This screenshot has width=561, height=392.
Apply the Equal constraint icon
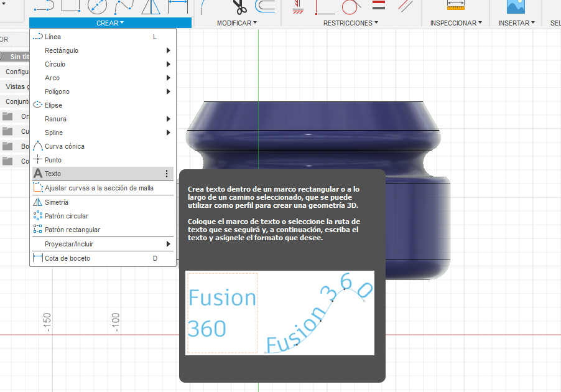tap(379, 4)
